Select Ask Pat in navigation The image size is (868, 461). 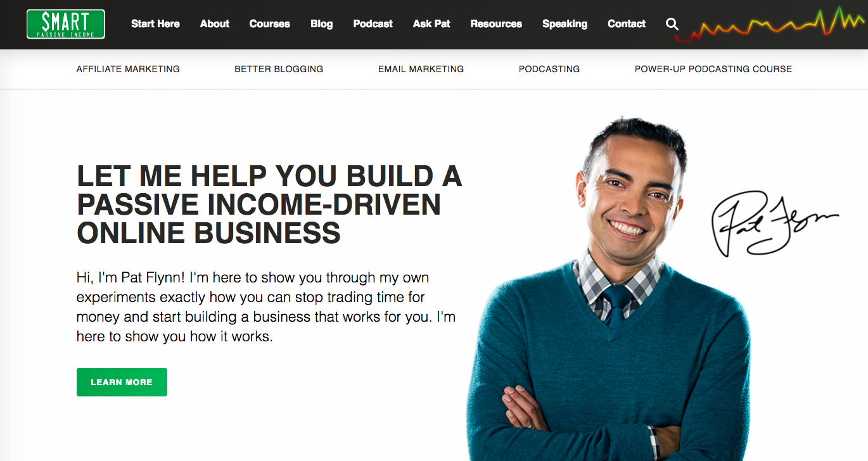[x=431, y=24]
